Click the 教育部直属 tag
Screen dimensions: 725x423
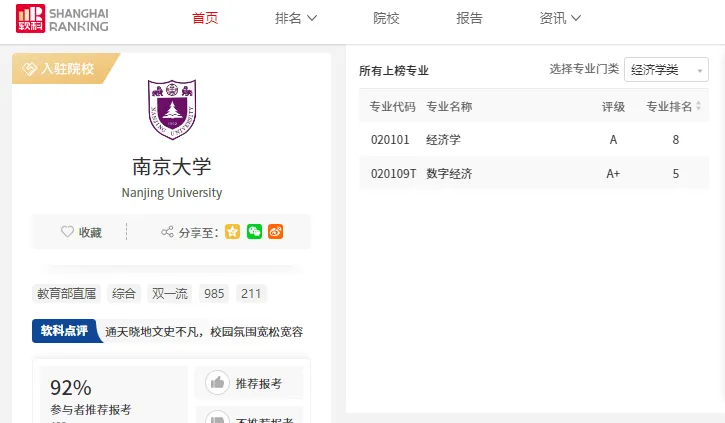[67, 294]
